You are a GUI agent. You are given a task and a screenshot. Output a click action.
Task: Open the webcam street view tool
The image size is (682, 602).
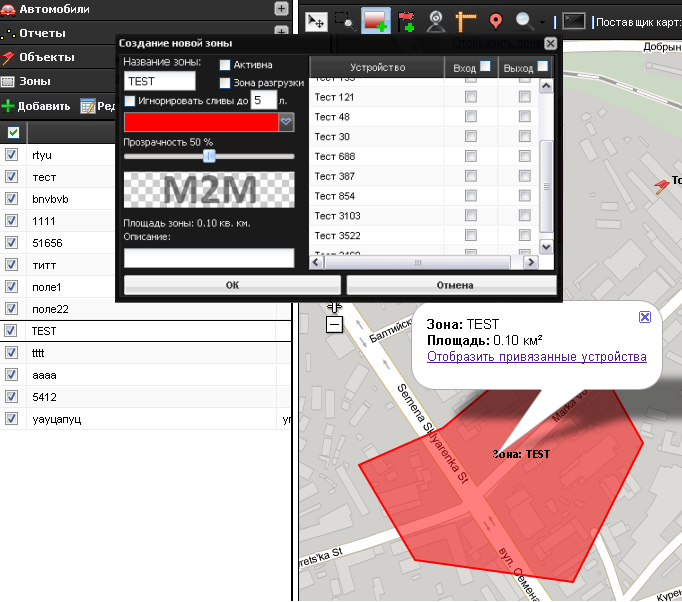pyautogui.click(x=436, y=20)
